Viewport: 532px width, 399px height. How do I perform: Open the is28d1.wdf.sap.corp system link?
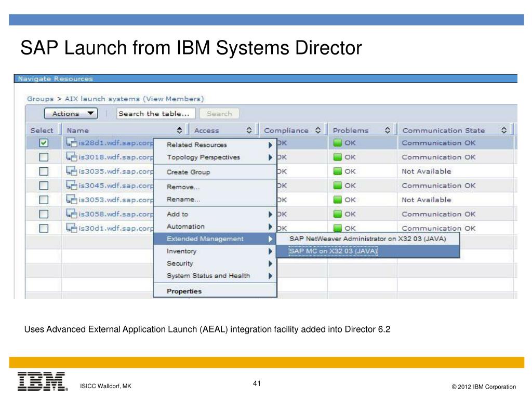point(116,143)
